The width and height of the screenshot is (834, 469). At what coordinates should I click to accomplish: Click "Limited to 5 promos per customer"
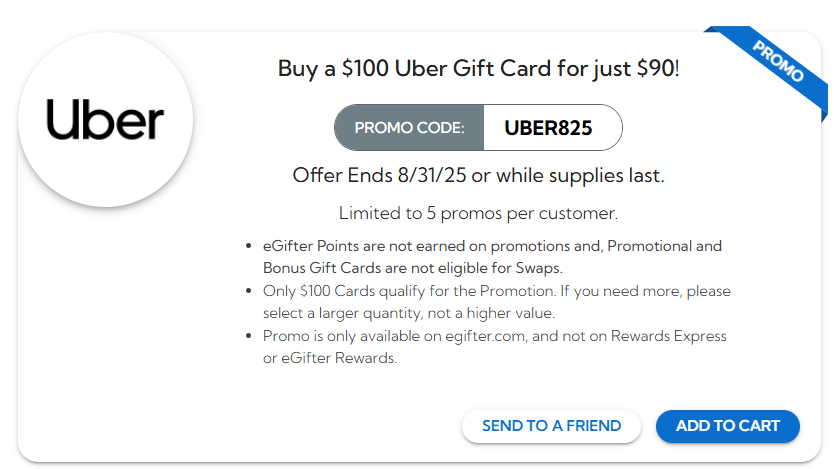[x=478, y=213]
